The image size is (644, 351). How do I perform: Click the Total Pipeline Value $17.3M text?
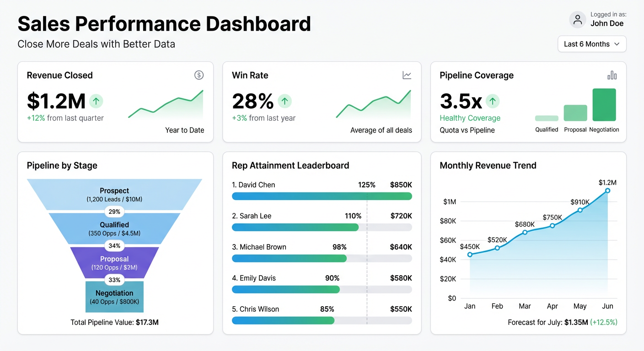coord(114,322)
